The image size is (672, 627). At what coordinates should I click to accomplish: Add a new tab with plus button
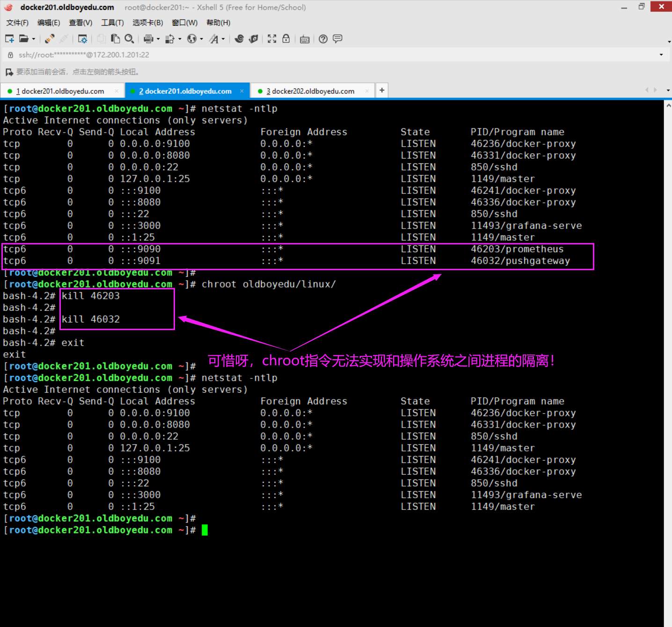tap(382, 90)
